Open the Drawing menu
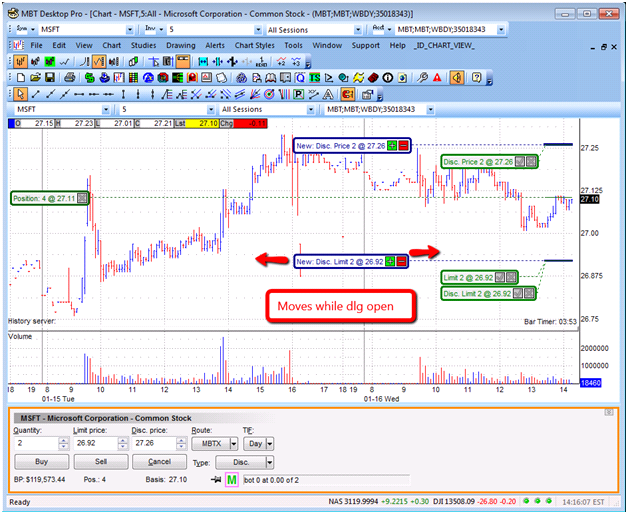 tap(181, 46)
